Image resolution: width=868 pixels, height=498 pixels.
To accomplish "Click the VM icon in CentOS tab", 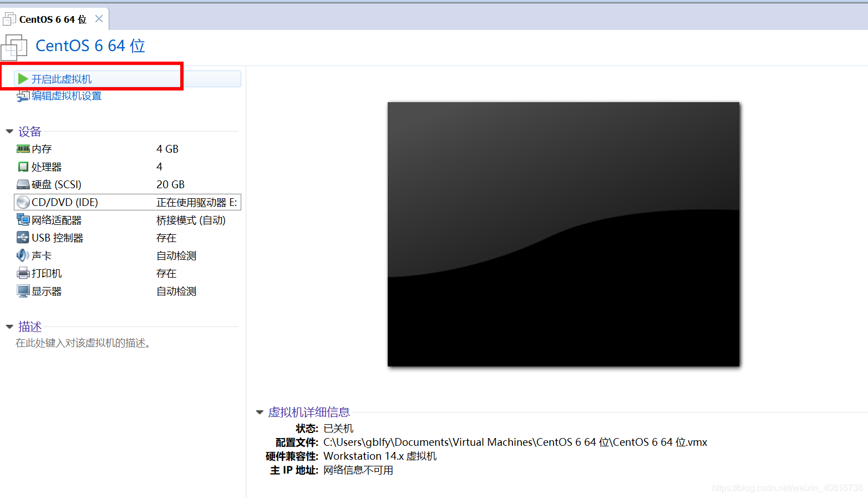I will 9,19.
